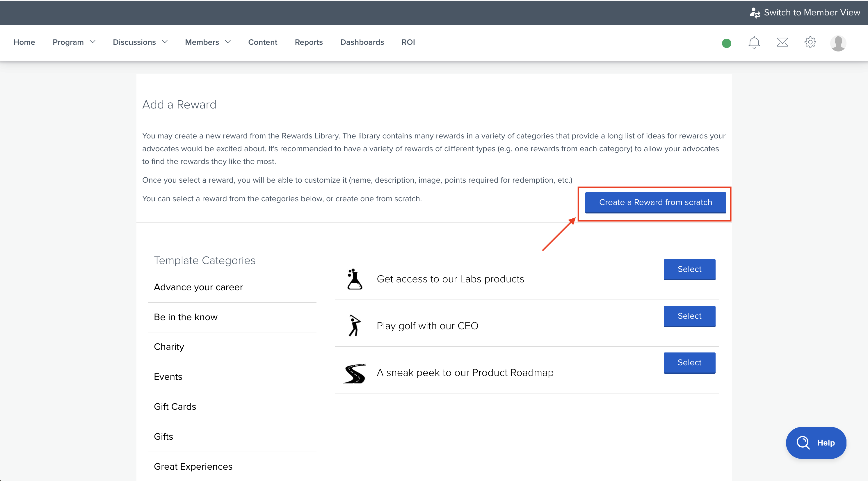Open the notifications bell
The width and height of the screenshot is (868, 481).
(754, 42)
